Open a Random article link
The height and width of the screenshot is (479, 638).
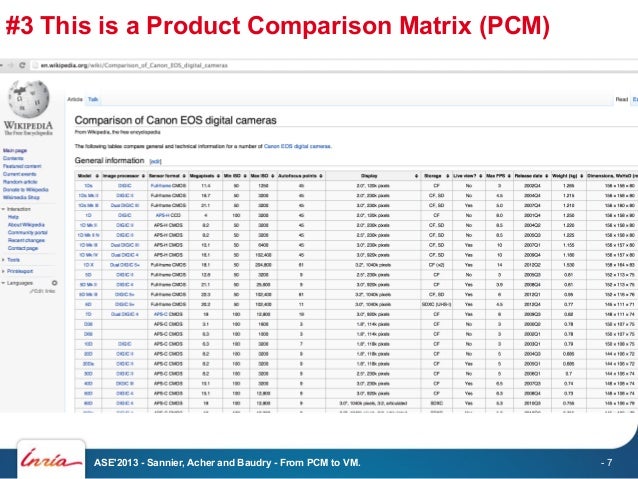[x=20, y=182]
